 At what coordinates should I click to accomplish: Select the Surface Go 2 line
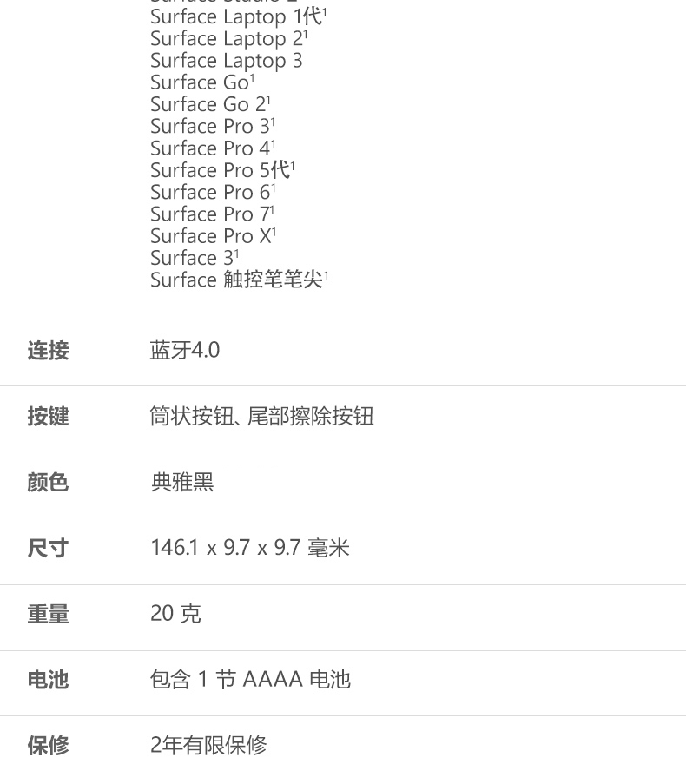(x=210, y=104)
